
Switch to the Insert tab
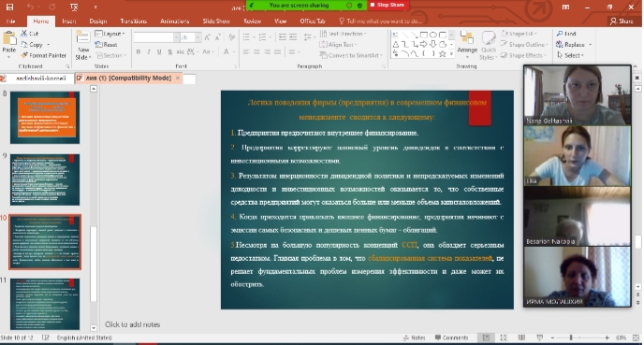pos(69,21)
